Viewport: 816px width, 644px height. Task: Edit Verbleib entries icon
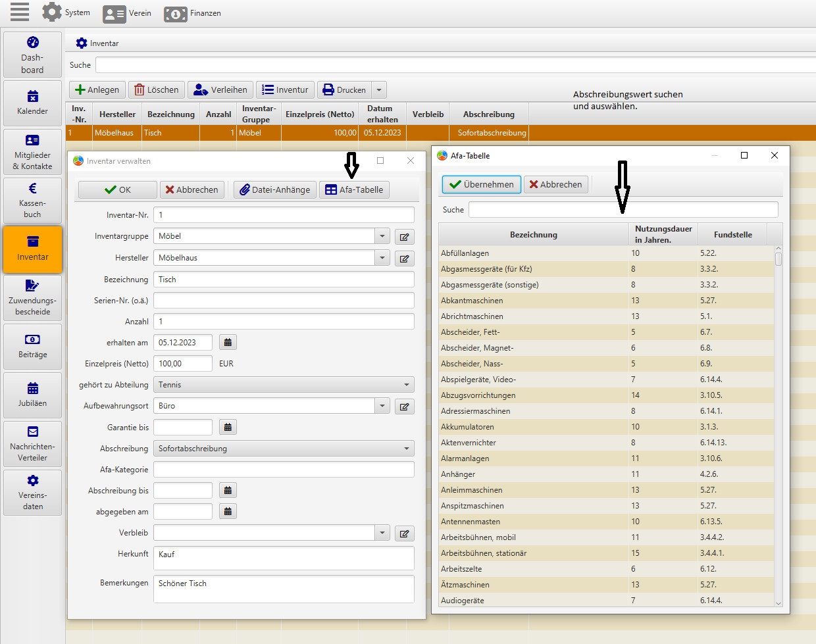(x=405, y=533)
